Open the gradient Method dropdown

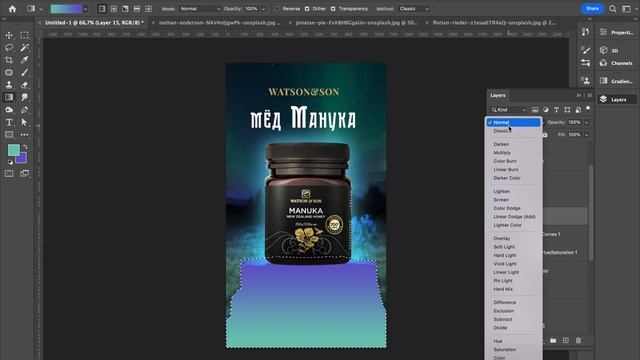(415, 9)
